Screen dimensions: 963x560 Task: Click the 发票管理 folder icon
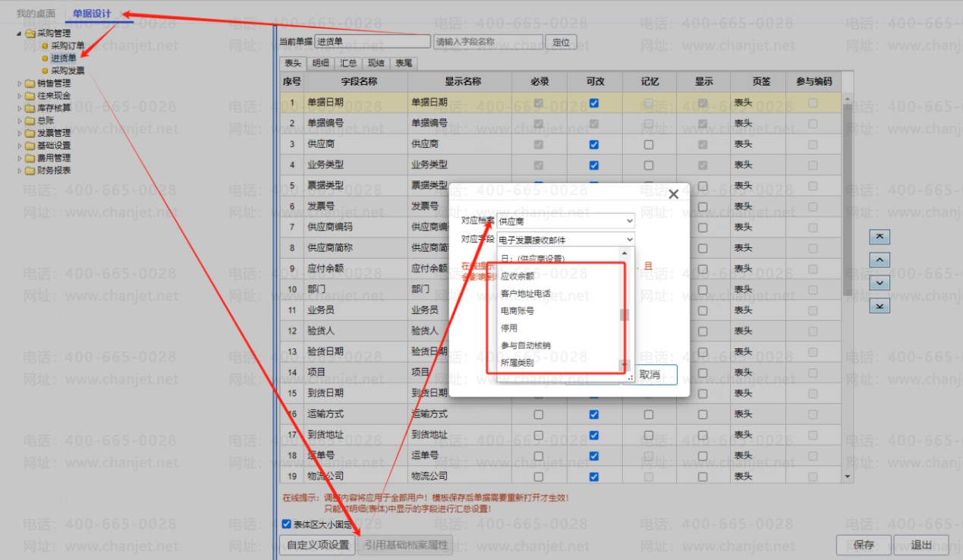[x=30, y=133]
